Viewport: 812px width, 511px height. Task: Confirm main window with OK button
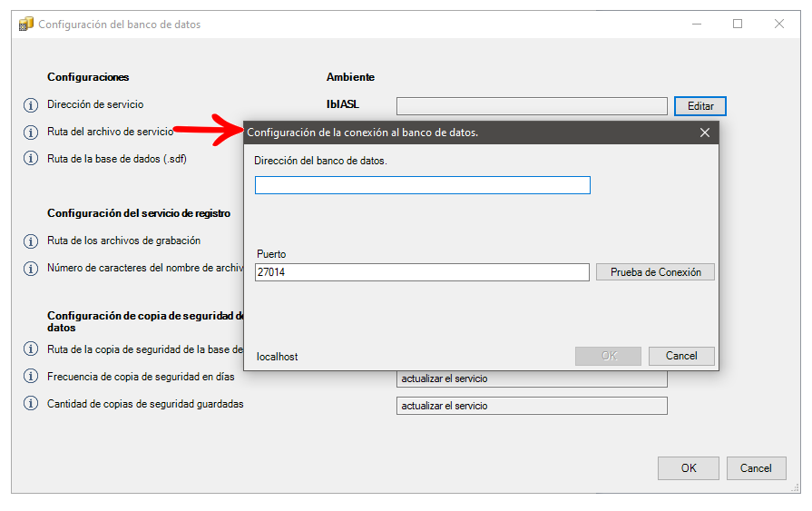689,468
